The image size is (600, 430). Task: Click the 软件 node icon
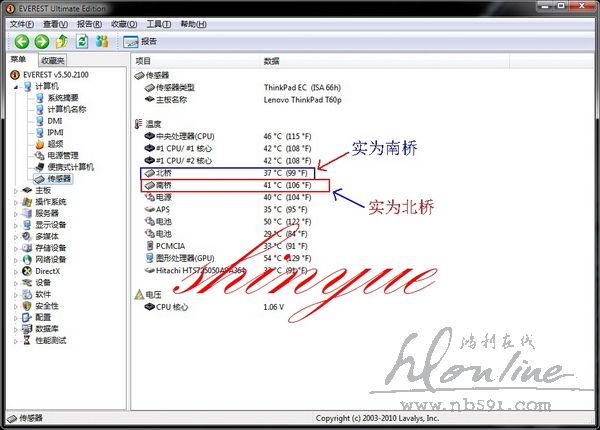27,294
